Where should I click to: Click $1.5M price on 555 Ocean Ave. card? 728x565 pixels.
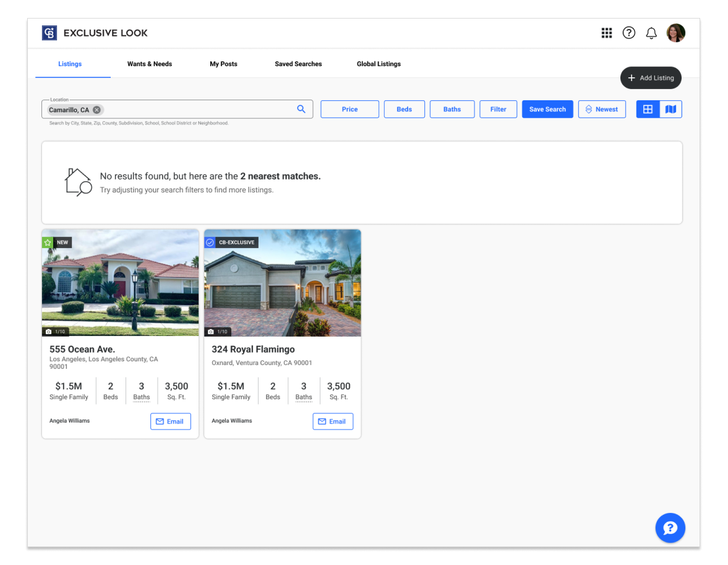coord(69,386)
